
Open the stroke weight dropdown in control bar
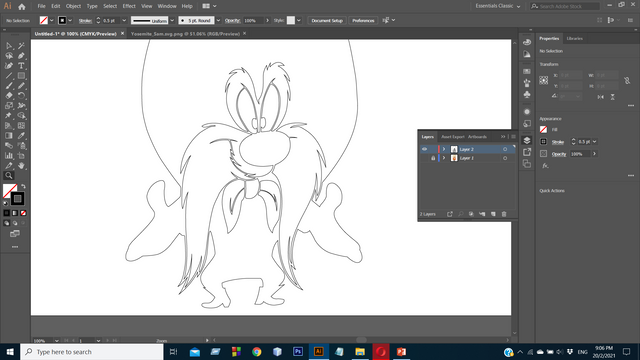(x=124, y=20)
